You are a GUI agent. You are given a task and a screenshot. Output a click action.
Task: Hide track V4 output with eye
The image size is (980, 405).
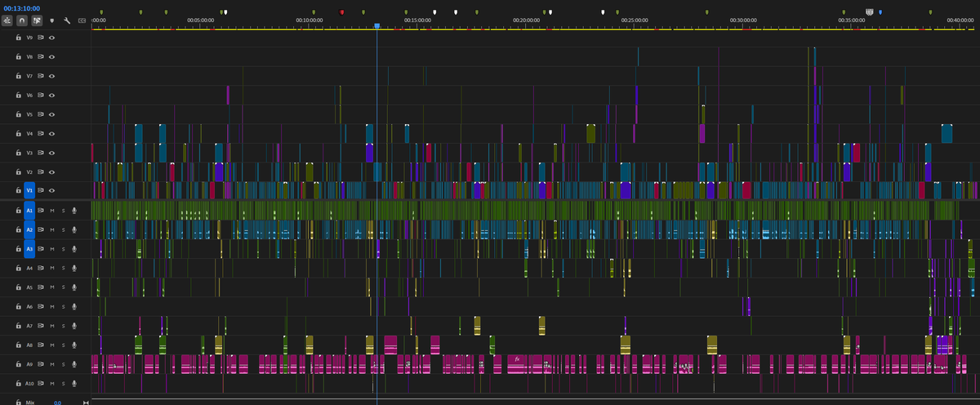coord(51,133)
